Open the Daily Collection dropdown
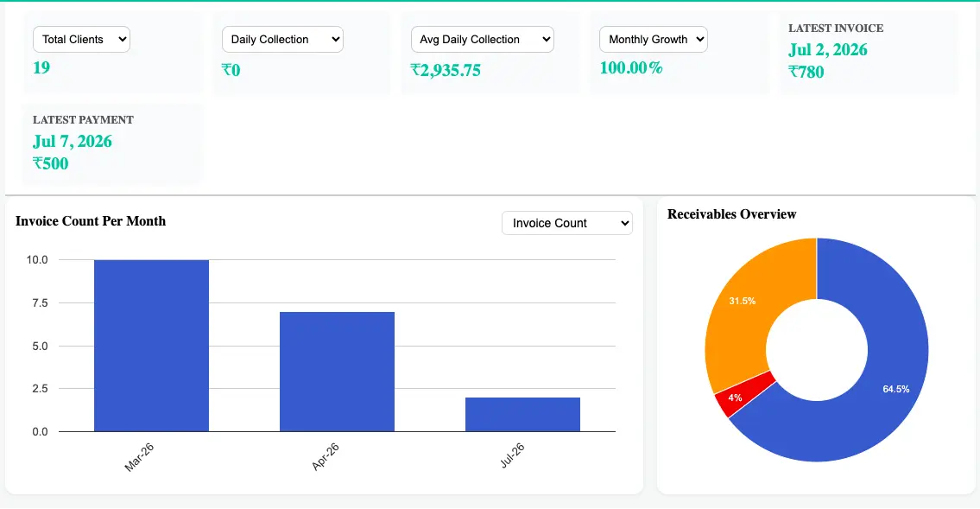The width and height of the screenshot is (980, 509). (282, 40)
